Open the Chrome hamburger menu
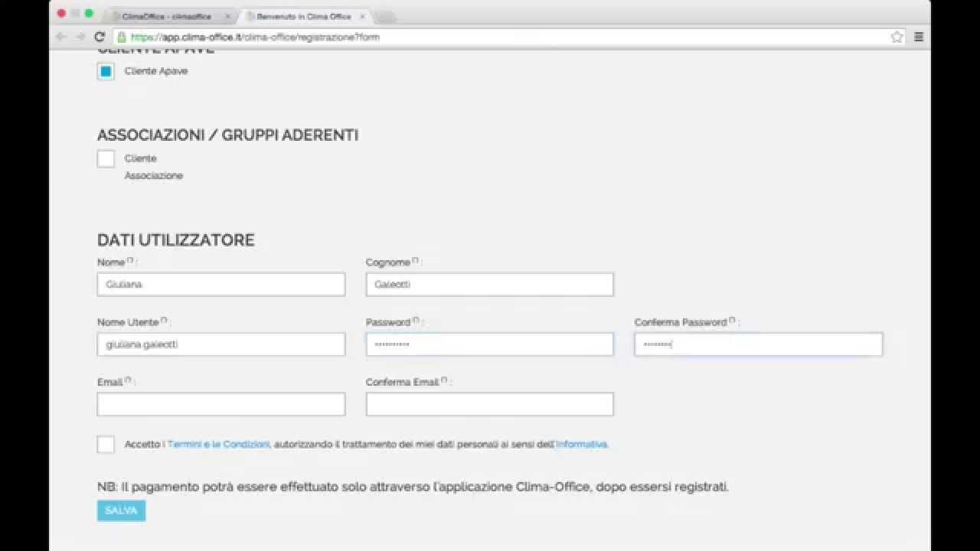The height and width of the screenshot is (551, 980). point(919,37)
